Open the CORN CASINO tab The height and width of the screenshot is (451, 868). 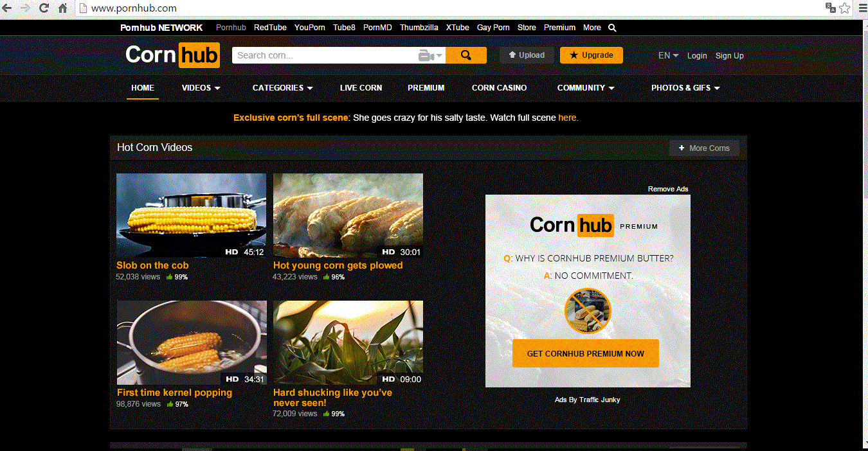click(x=499, y=88)
